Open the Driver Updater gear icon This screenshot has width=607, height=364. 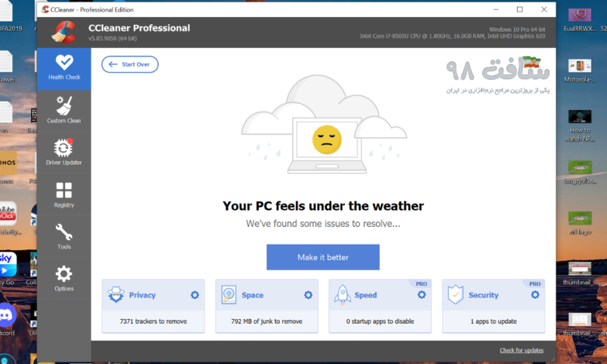pyautogui.click(x=63, y=148)
